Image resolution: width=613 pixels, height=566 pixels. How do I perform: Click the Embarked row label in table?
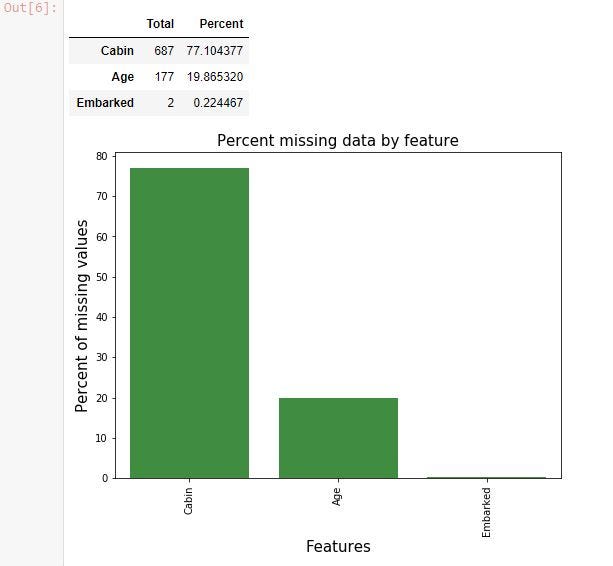coord(105,103)
